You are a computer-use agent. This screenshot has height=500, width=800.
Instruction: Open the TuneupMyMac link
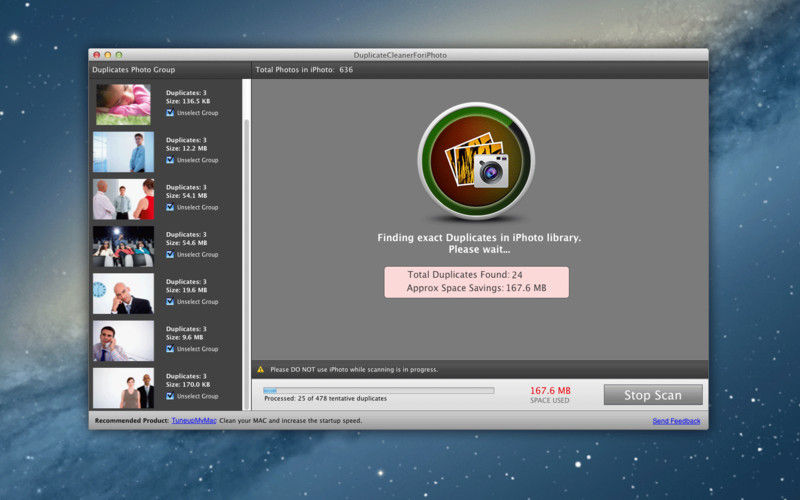click(194, 420)
